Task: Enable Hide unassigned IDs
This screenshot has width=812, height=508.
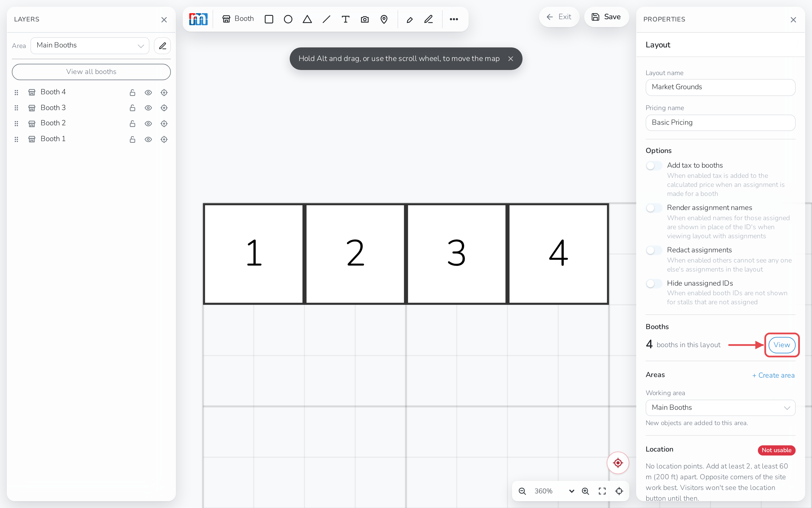Action: (x=654, y=283)
